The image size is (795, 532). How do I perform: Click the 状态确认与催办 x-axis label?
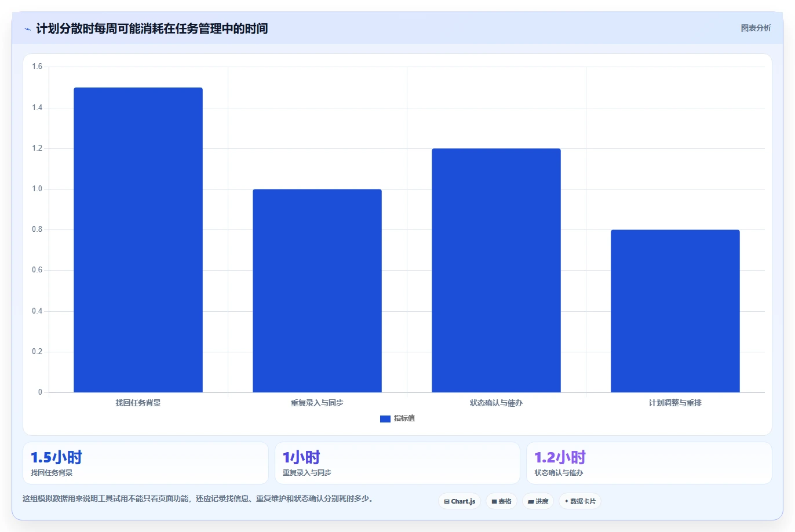coord(496,403)
